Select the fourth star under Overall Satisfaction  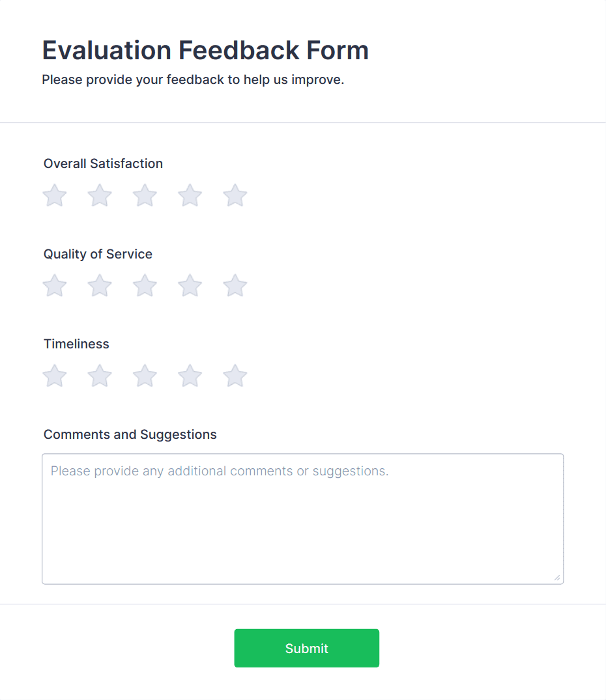click(x=190, y=195)
